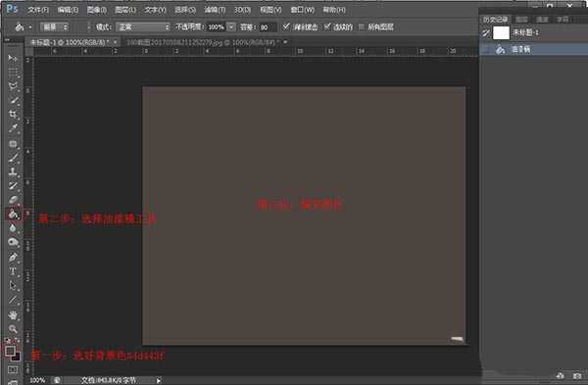Toggle the 连续的 contiguous checkbox
The image size is (588, 385).
327,26
